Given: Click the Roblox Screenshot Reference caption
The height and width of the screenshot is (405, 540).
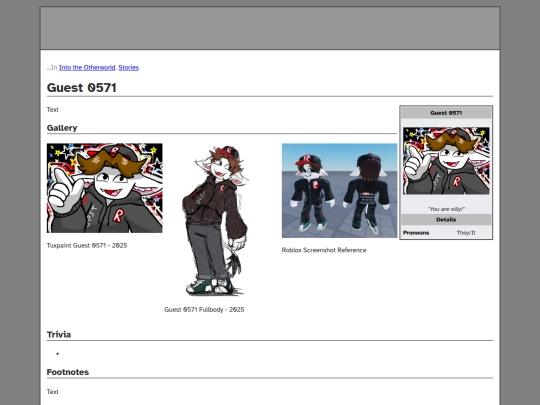Looking at the screenshot, I should [x=324, y=250].
